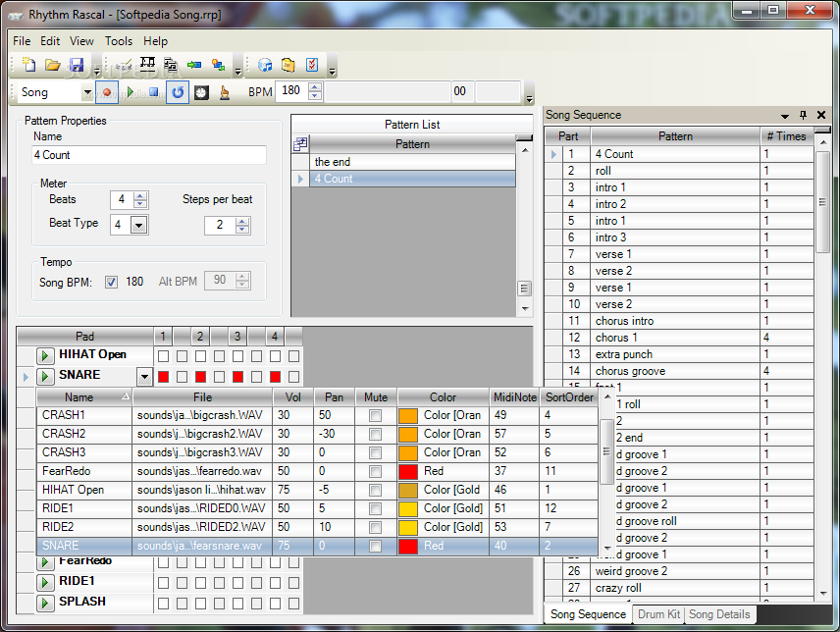
Task: Open the Tools menu
Action: [119, 40]
